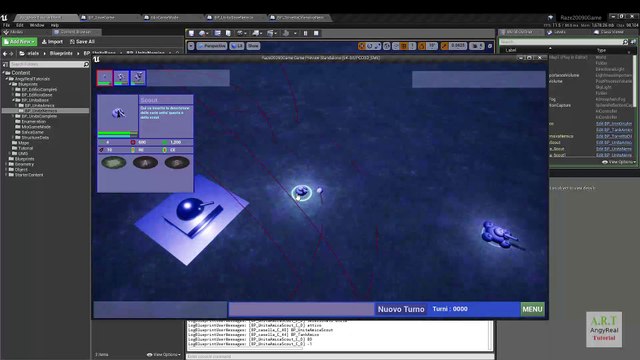
Task: Click the search magnifier in Search Folders
Action: (x=86, y=64)
